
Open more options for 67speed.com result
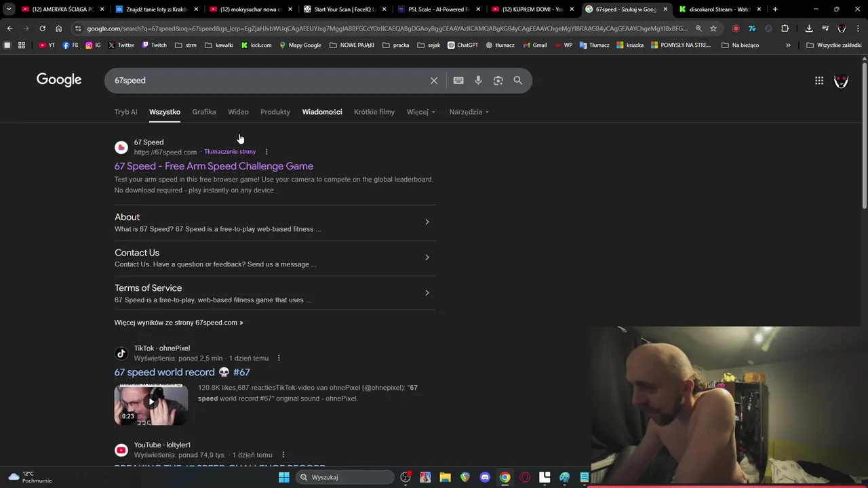point(267,152)
